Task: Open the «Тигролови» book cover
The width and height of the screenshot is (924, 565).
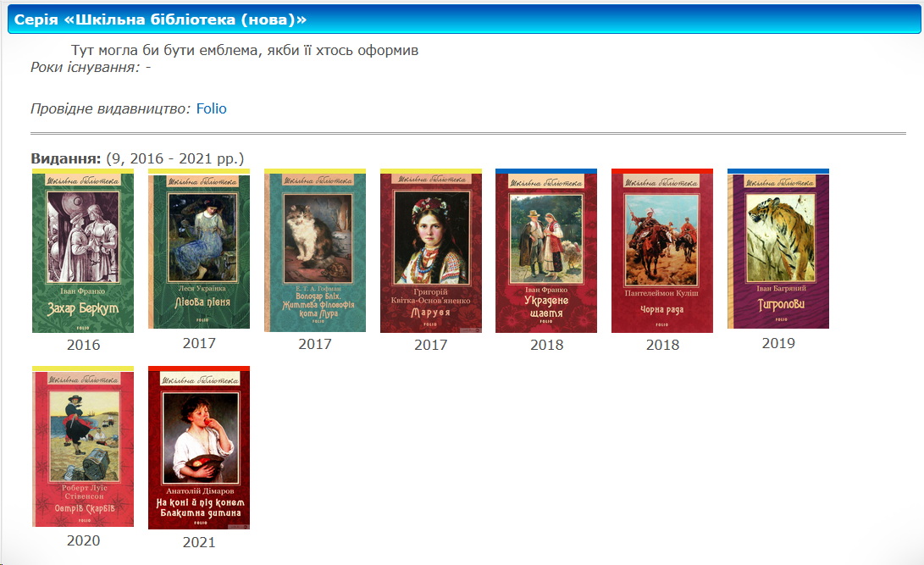Action: 778,249
